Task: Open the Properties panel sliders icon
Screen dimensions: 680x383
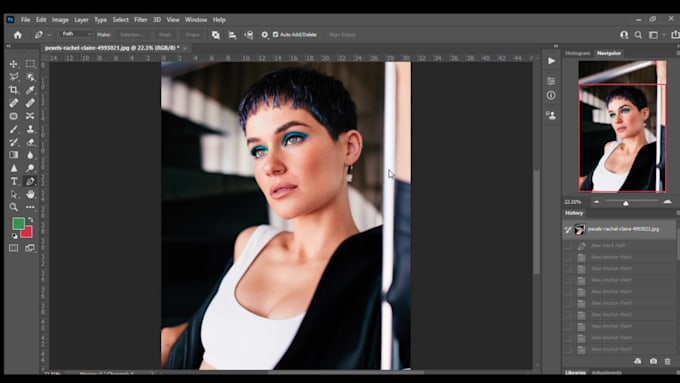Action: (551, 81)
